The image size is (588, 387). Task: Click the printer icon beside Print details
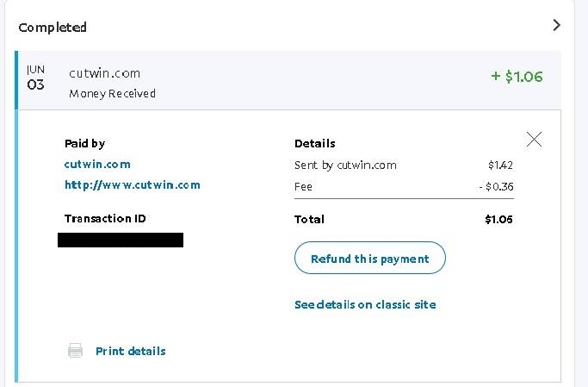coord(76,351)
